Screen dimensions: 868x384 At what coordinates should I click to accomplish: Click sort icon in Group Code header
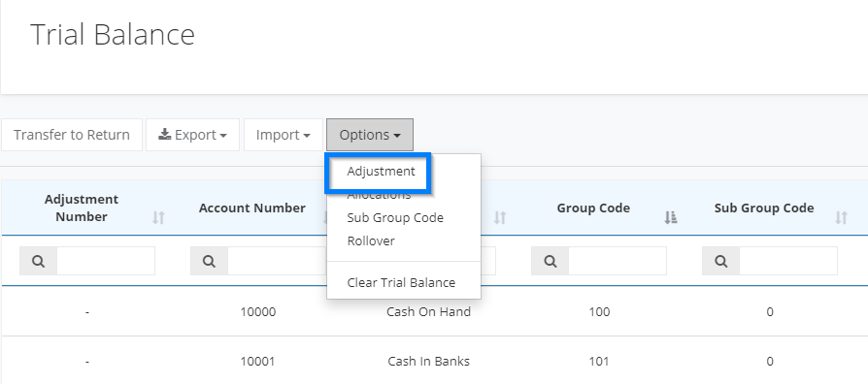(x=670, y=217)
